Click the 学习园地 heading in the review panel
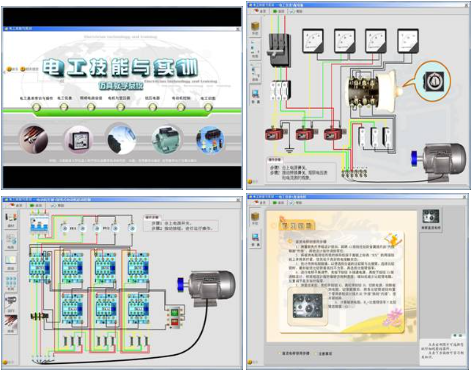This screenshot has height=373, width=474. click(297, 226)
